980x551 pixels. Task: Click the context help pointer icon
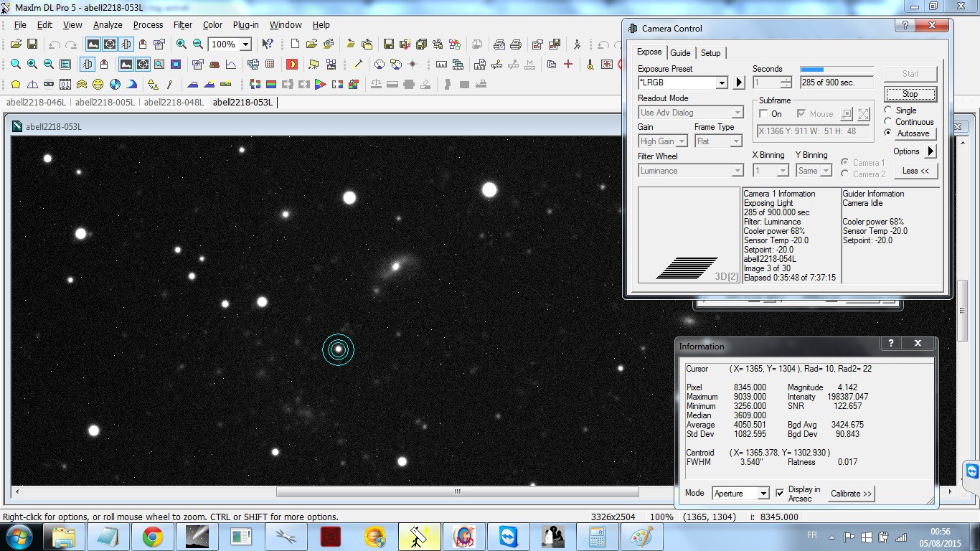point(267,44)
